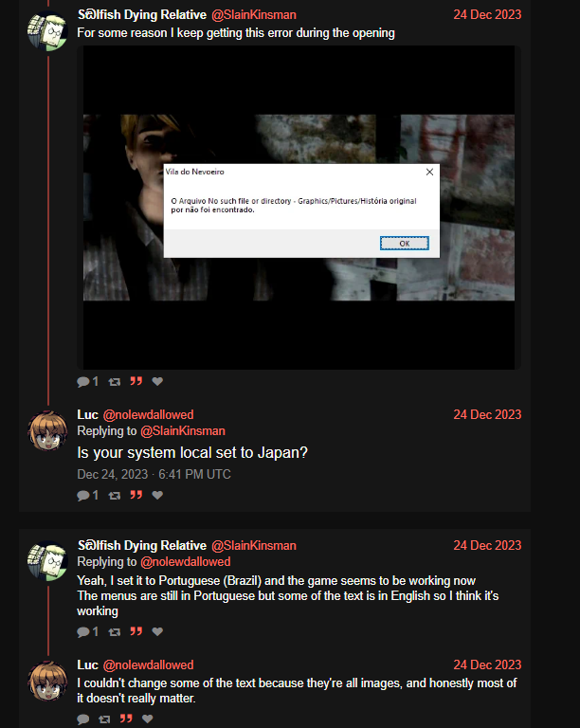Like the error screenshot tweet
Viewport: 580px width, 728px height.
pyautogui.click(x=157, y=381)
